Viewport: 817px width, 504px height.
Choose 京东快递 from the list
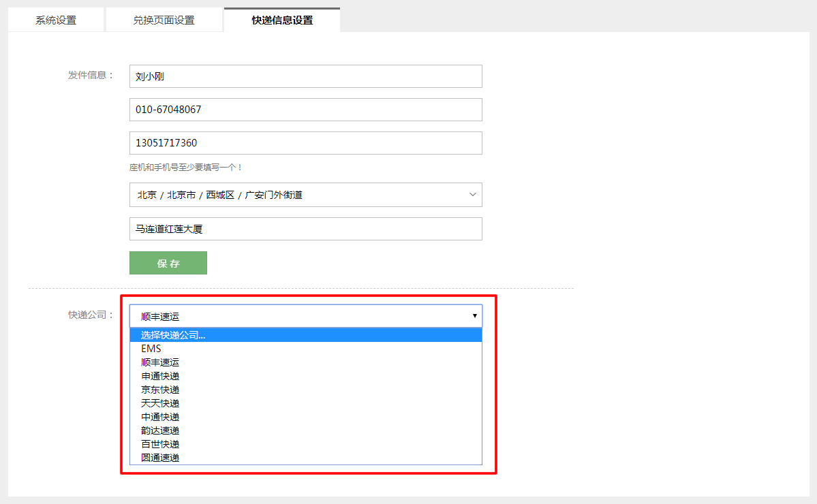click(306, 390)
